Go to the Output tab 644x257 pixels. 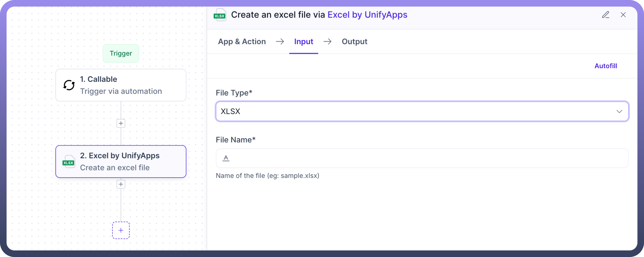click(x=354, y=42)
